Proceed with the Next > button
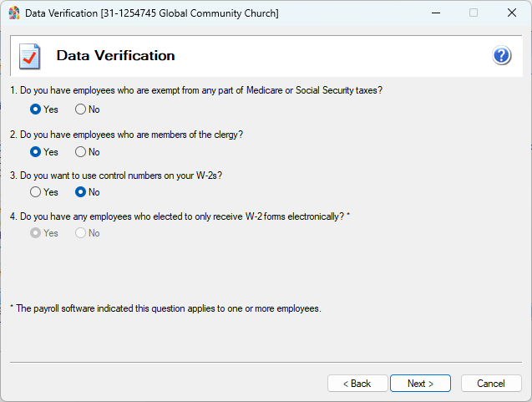The height and width of the screenshot is (402, 532). pos(420,384)
